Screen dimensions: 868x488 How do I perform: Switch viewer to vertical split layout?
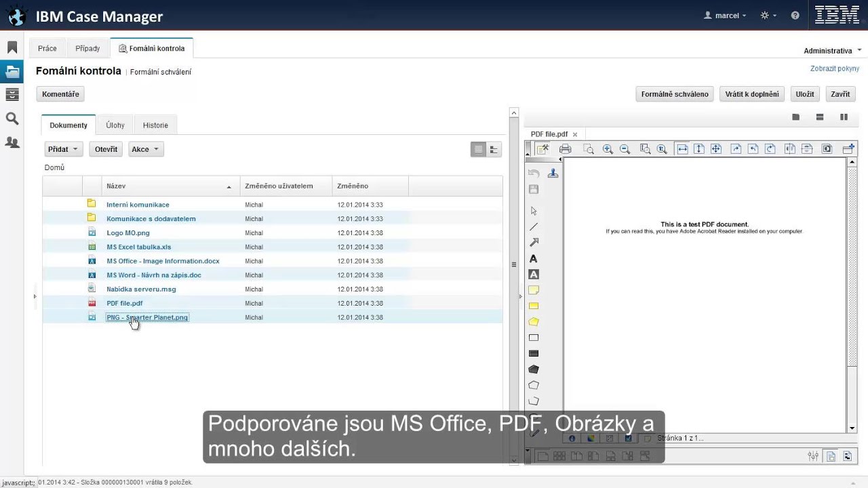[844, 117]
